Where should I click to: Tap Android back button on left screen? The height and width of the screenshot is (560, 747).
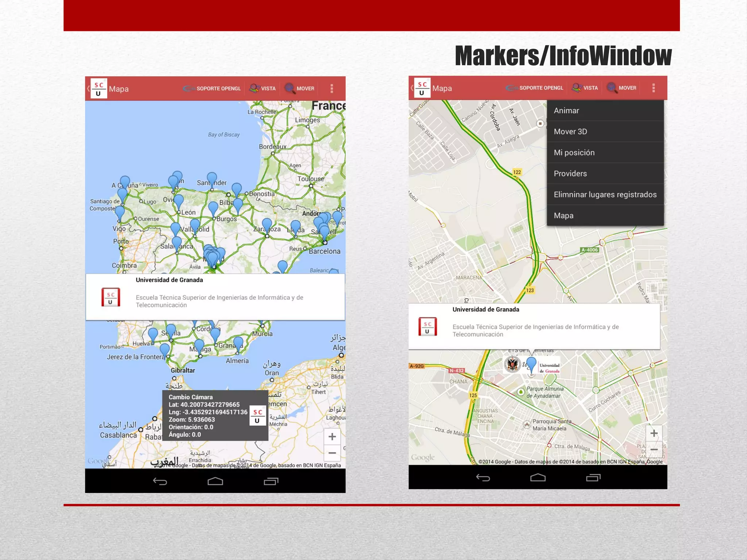tap(160, 482)
